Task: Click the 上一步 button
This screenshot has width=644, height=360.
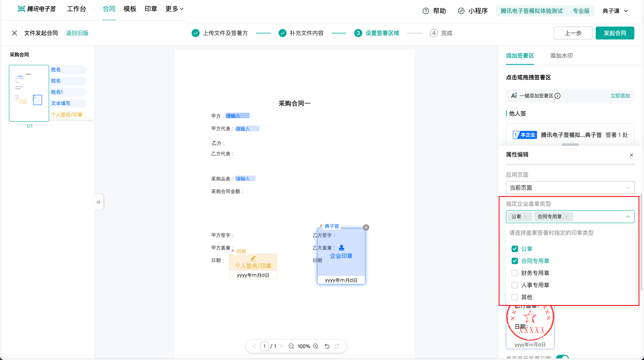Action: pyautogui.click(x=573, y=33)
